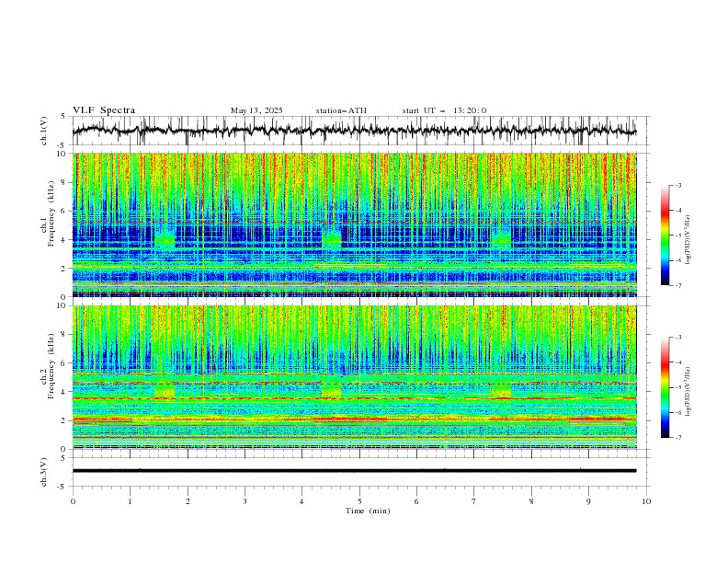This screenshot has width=728, height=563.
Task: Click the ch.2 "Frequency (kHz)" axis label
Action: (x=51, y=366)
